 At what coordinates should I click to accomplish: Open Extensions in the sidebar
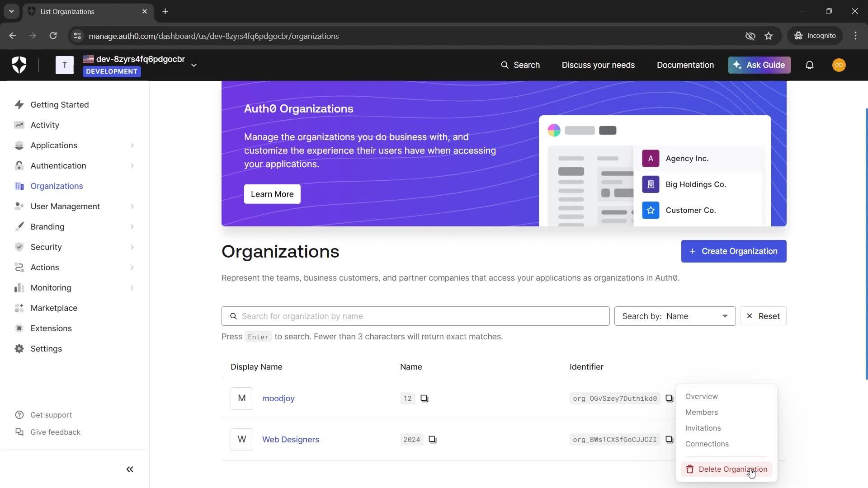coord(51,328)
